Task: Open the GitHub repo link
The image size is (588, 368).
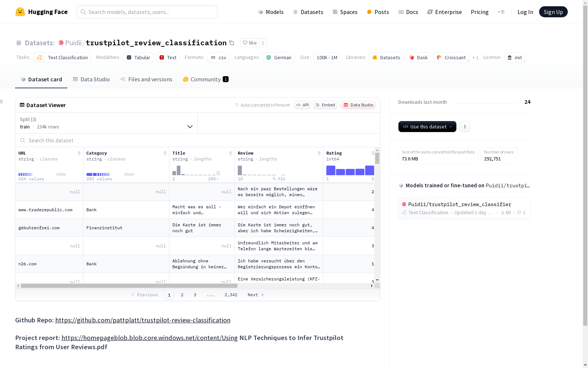Action: pyautogui.click(x=143, y=320)
